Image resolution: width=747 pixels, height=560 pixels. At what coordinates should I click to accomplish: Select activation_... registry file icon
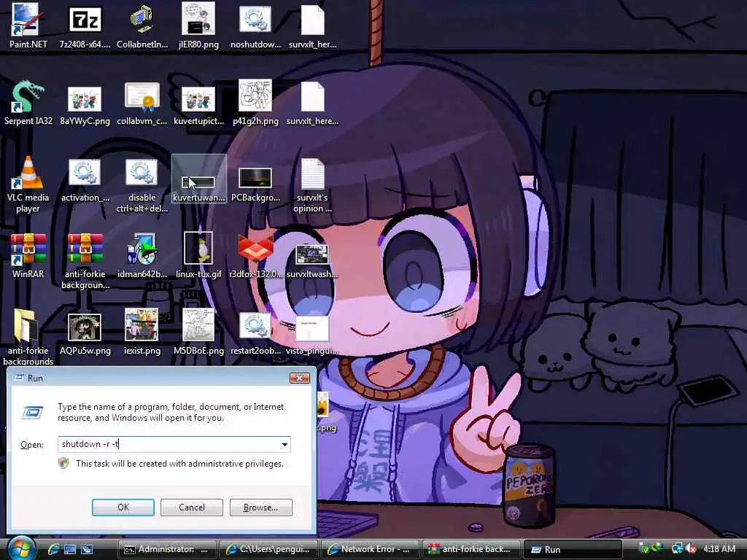coord(85,181)
